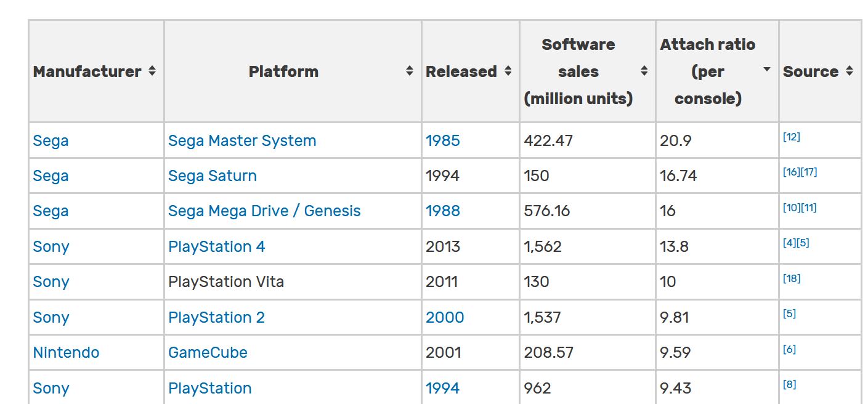Select the 16.74 attach ratio cell

coord(717,176)
